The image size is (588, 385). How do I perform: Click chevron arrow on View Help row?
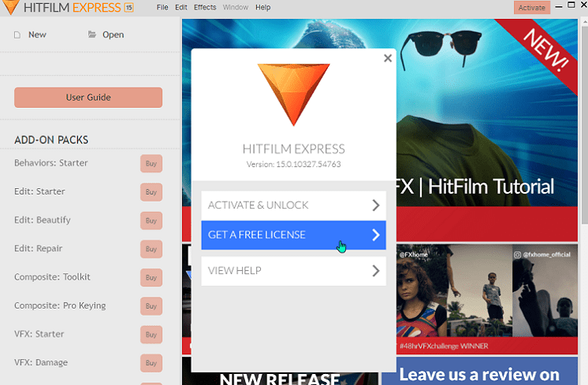(x=376, y=271)
